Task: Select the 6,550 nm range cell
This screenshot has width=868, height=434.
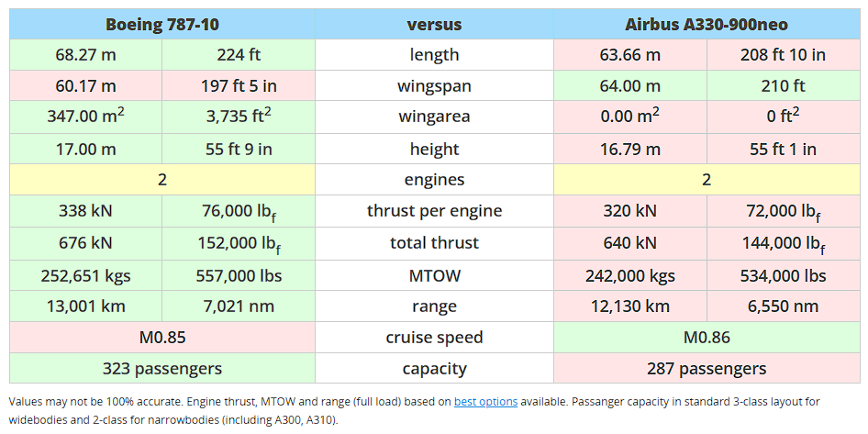Action: pos(783,306)
